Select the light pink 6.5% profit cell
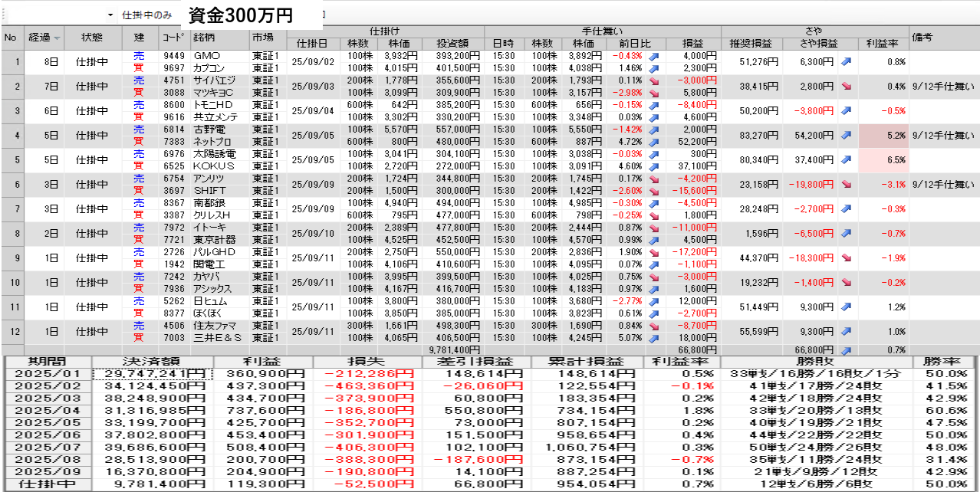980x492 pixels. pyautogui.click(x=883, y=160)
